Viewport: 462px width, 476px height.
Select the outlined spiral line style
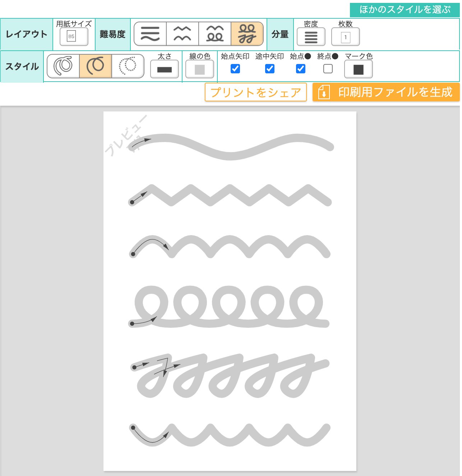63,66
